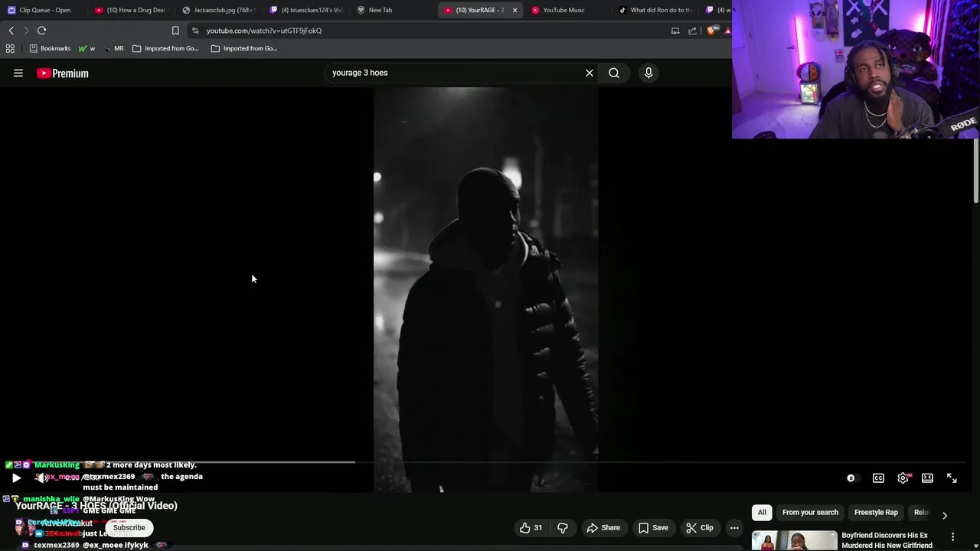Open first Imported from Go... folder
Image resolution: width=980 pixels, height=551 pixels.
[165, 48]
